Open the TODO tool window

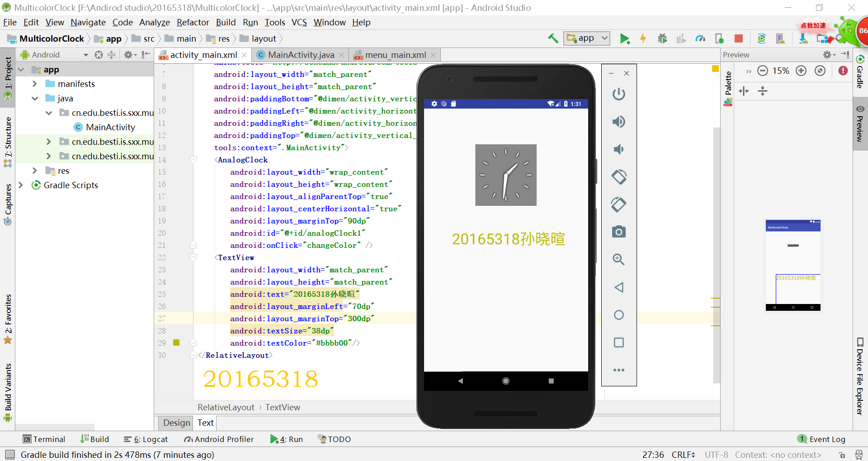334,439
